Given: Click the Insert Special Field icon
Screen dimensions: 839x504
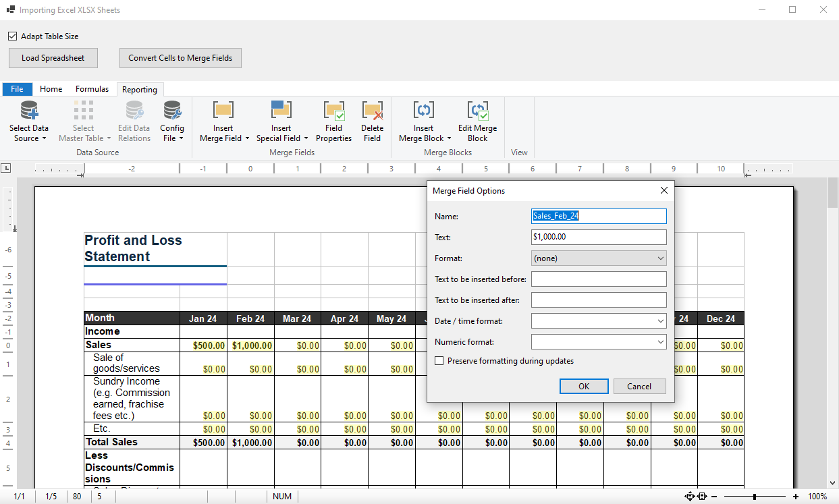Looking at the screenshot, I should (x=281, y=111).
